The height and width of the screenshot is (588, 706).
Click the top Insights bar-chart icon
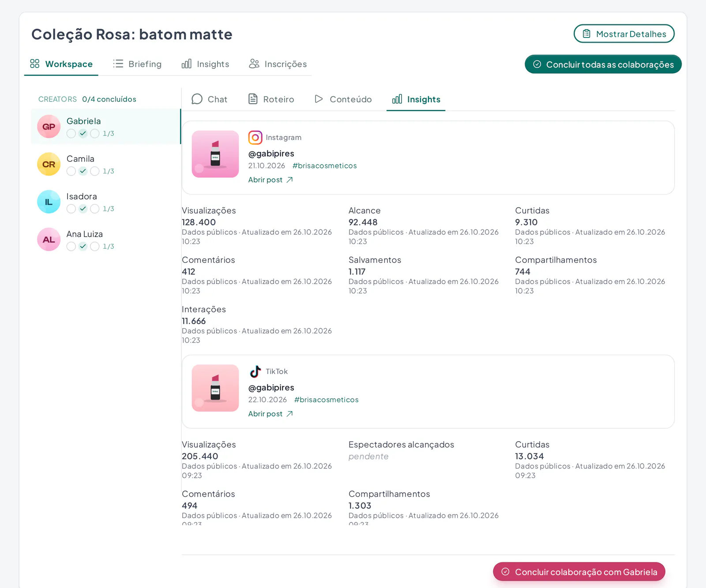coord(187,64)
